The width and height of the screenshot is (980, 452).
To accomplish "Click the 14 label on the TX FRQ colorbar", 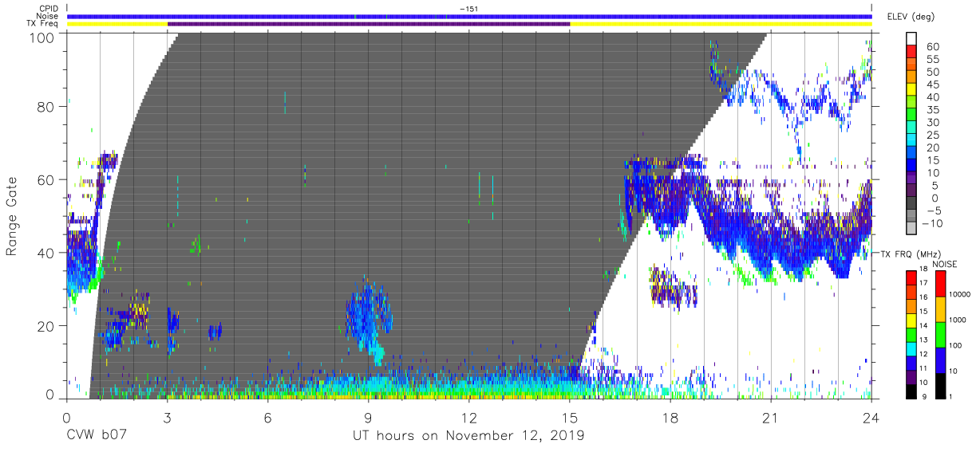I will pyautogui.click(x=923, y=325).
